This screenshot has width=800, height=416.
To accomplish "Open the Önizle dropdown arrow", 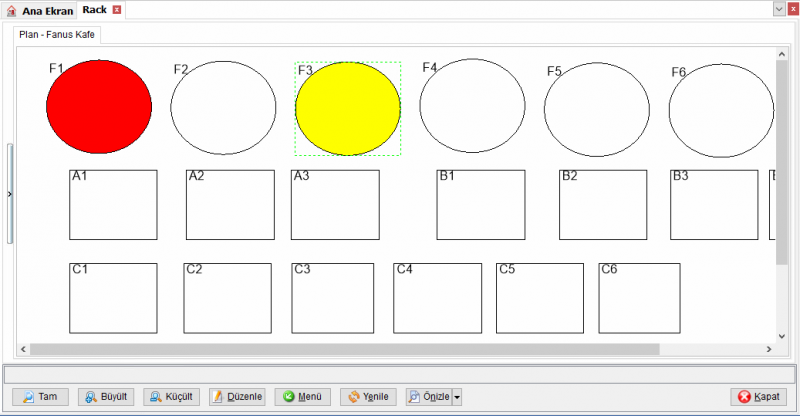I will coord(457,397).
